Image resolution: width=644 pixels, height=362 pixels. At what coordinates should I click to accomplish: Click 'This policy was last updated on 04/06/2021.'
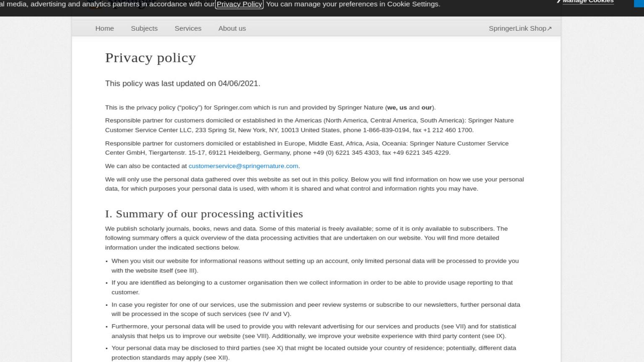point(183,83)
